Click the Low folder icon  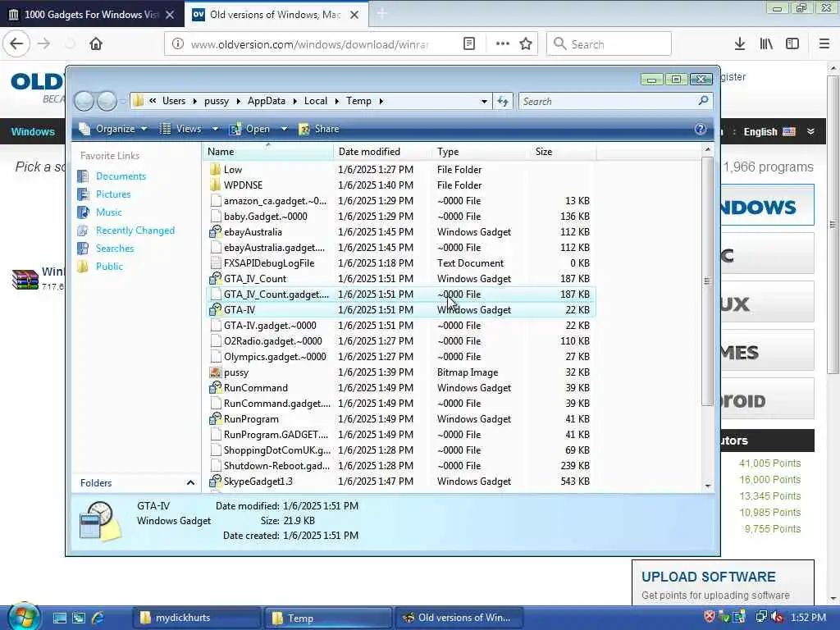216,169
